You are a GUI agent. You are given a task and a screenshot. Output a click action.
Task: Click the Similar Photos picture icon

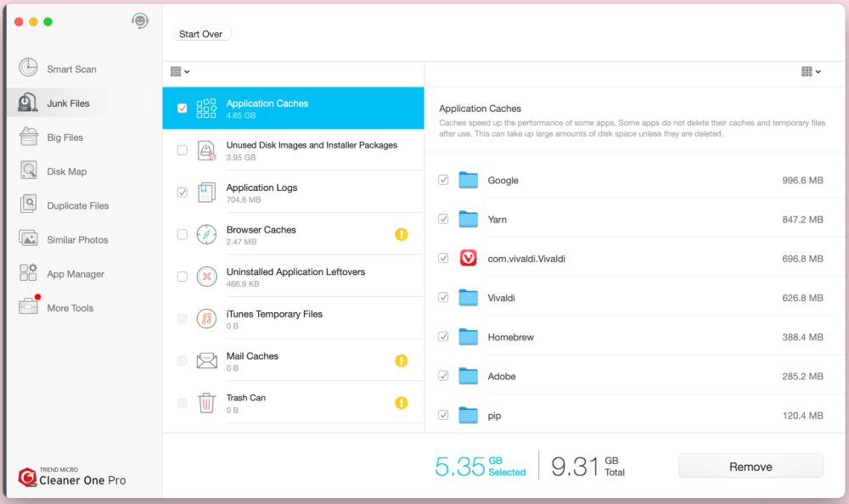point(28,238)
